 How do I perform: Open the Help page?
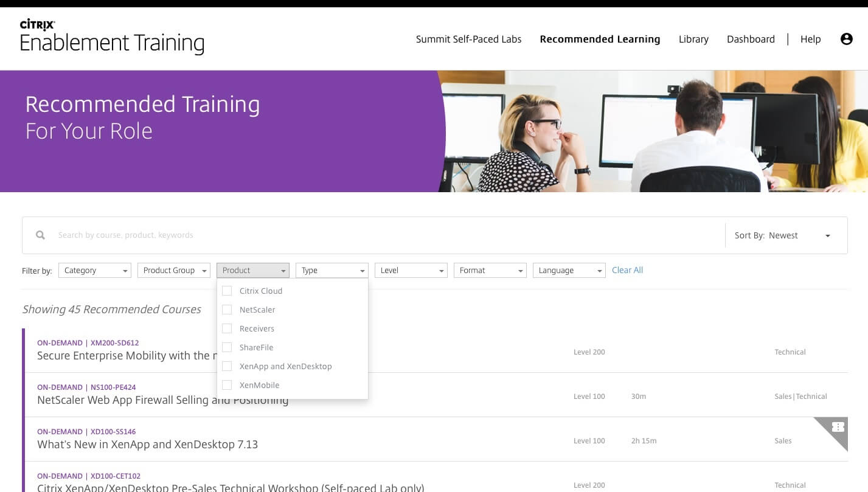[x=810, y=39]
